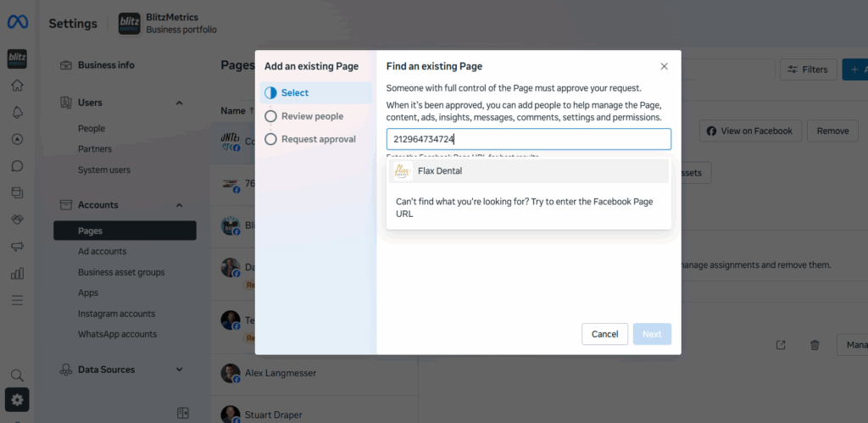
Task: Open the Home icon in left rail
Action: (17, 85)
